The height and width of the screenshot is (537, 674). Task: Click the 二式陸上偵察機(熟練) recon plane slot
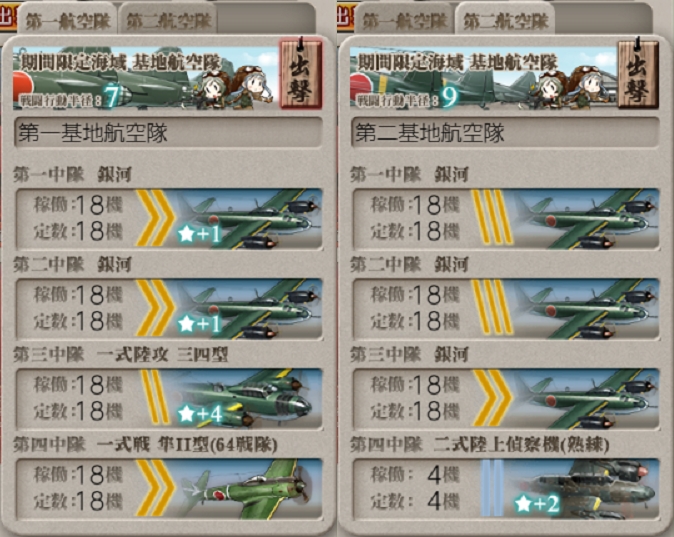click(x=506, y=489)
